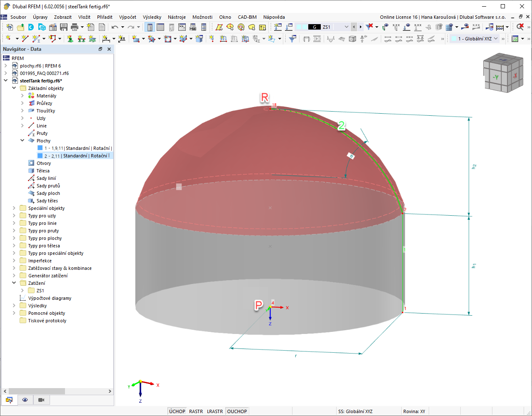
Task: Create new member tool
Action: click(x=37, y=38)
